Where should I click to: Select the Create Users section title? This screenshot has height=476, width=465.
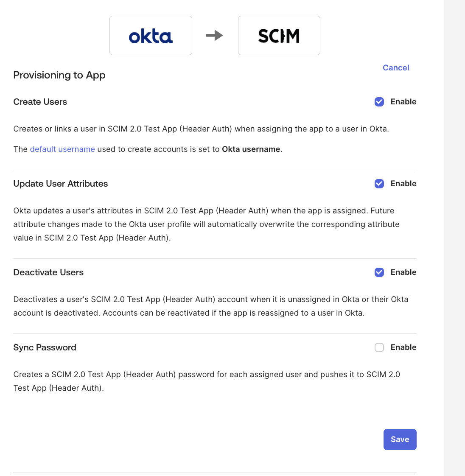click(40, 102)
